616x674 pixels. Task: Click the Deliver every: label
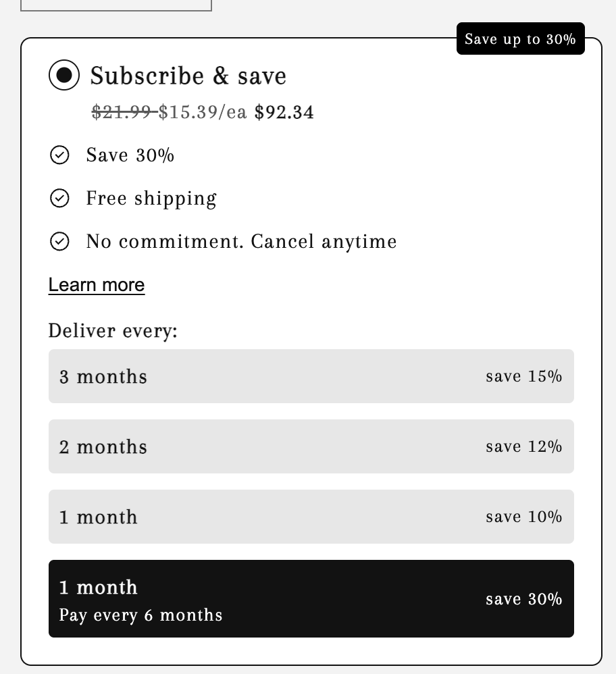coord(113,330)
